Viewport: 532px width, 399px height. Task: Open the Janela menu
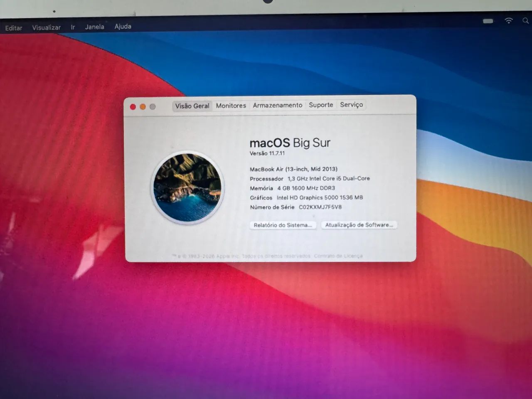[x=94, y=27]
